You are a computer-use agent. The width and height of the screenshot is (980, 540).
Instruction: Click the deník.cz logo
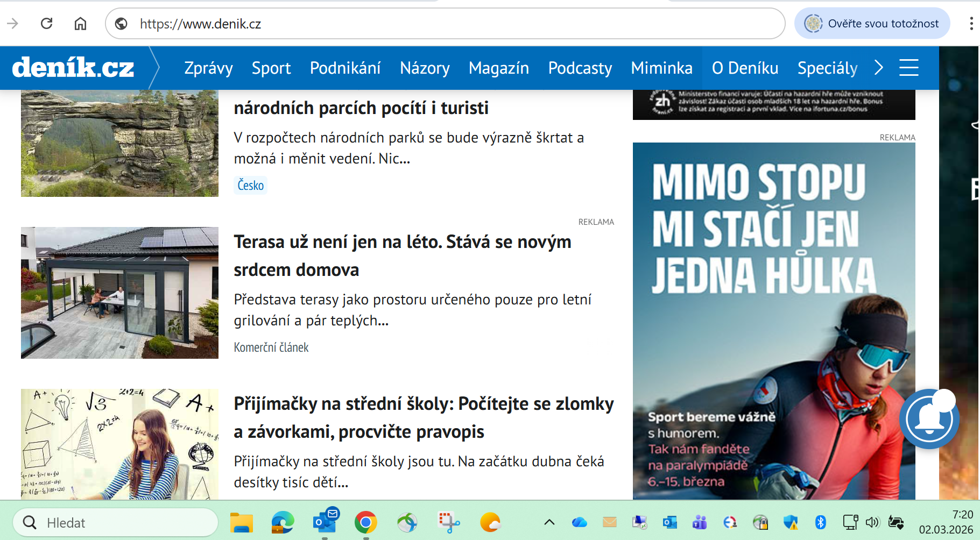click(73, 68)
